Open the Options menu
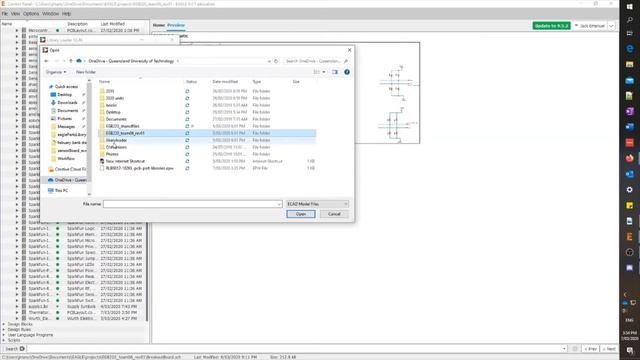Viewport: 640px width, 360px height. click(x=31, y=14)
